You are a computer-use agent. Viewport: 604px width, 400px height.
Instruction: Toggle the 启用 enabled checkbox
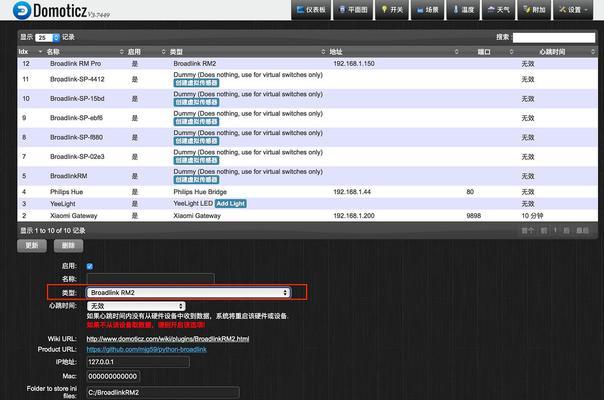pos(90,266)
